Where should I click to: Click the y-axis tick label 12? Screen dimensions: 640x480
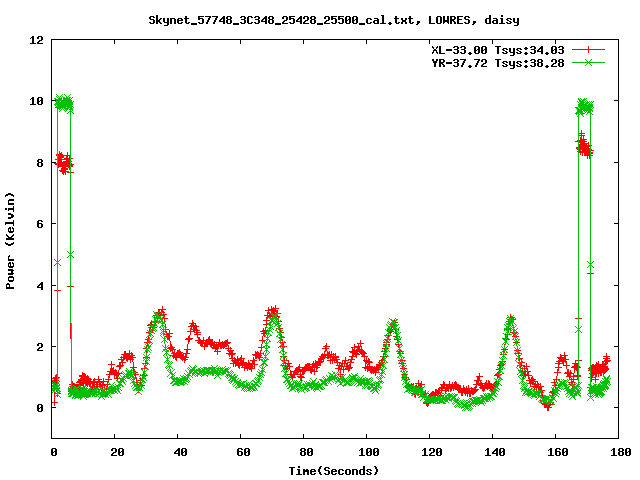point(36,40)
